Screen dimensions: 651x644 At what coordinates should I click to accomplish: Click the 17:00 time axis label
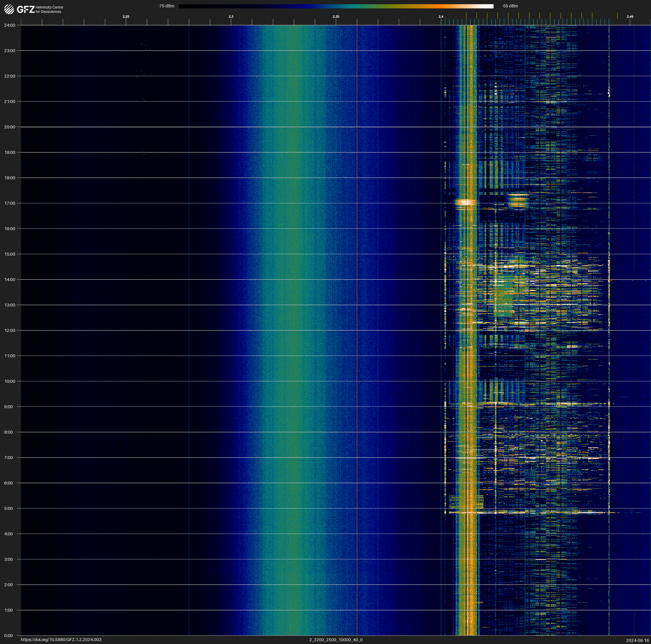[x=10, y=203]
